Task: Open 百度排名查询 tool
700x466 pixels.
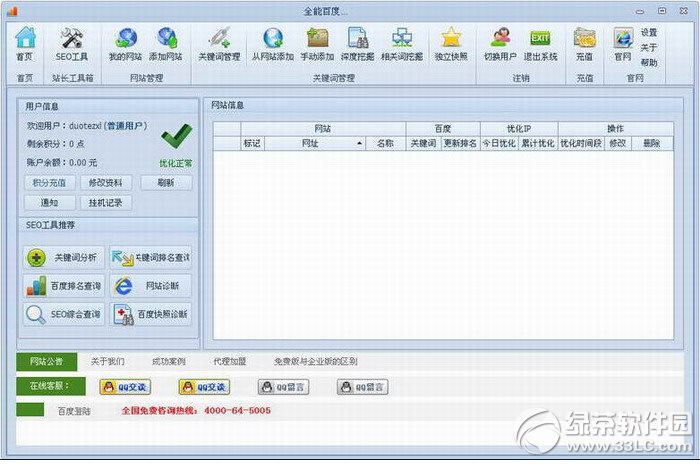Action: [63, 286]
